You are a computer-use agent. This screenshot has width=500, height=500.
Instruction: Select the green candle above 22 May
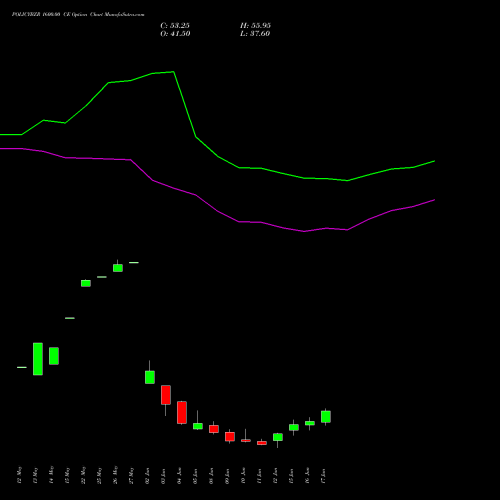[86, 283]
